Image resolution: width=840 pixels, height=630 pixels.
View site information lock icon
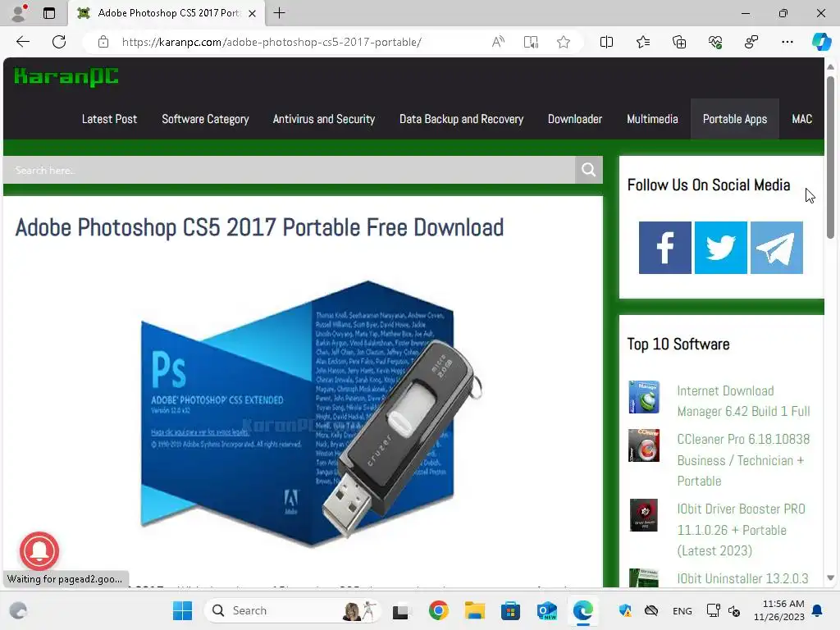(x=103, y=42)
